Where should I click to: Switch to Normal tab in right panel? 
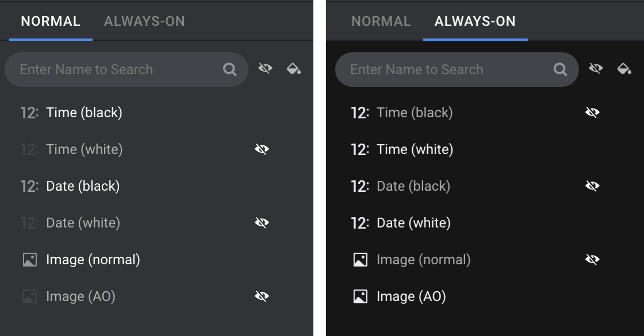click(381, 22)
